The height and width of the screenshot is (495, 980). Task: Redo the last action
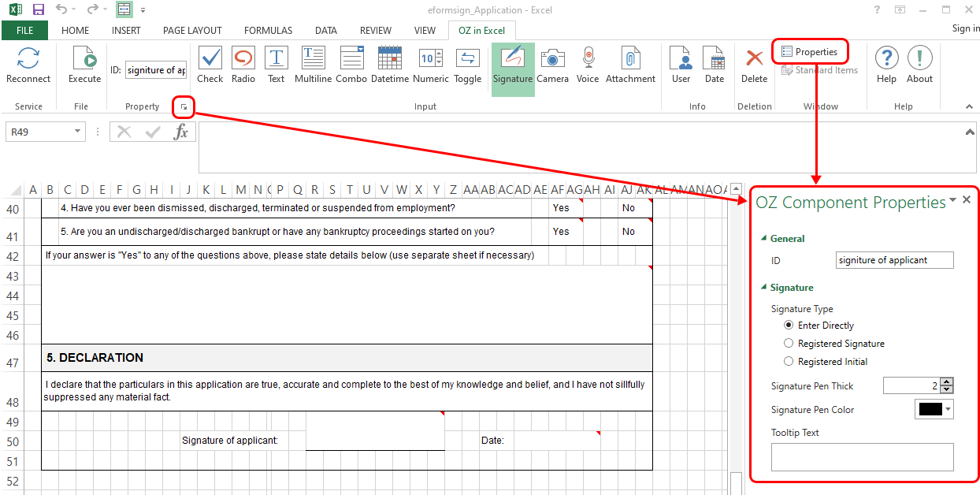click(92, 9)
